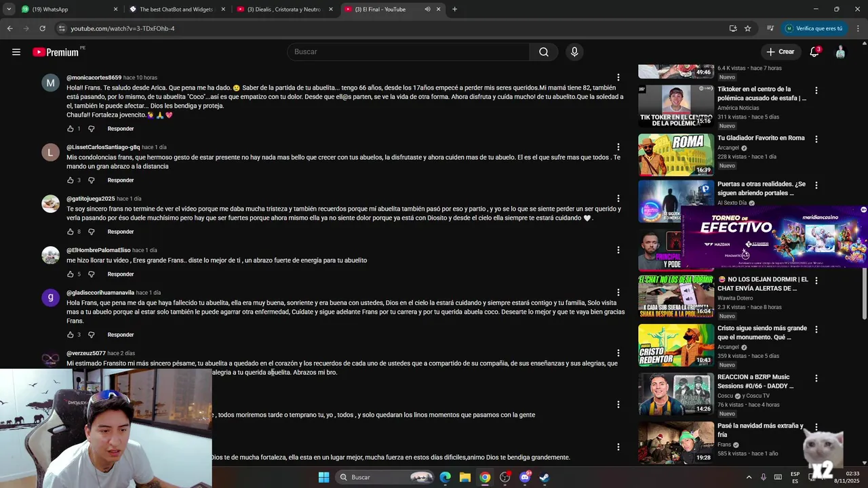Open options menu for @ElHombrePalomaEliso comment
Screen dimensions: 868x488
point(618,250)
